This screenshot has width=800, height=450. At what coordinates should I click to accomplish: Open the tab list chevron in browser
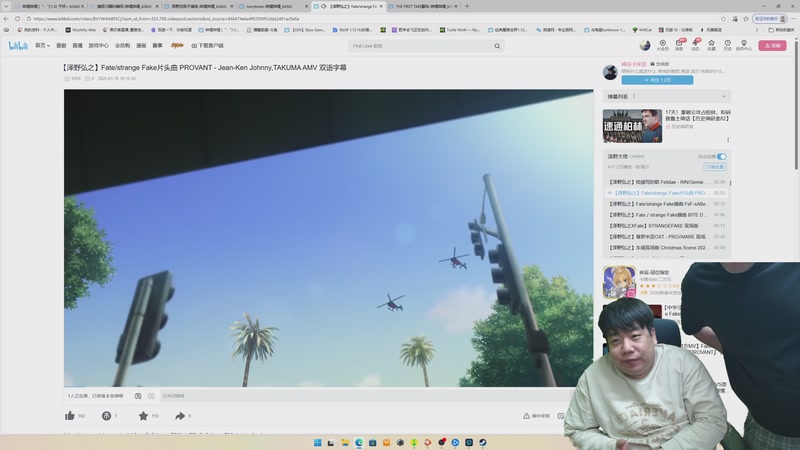click(x=6, y=6)
